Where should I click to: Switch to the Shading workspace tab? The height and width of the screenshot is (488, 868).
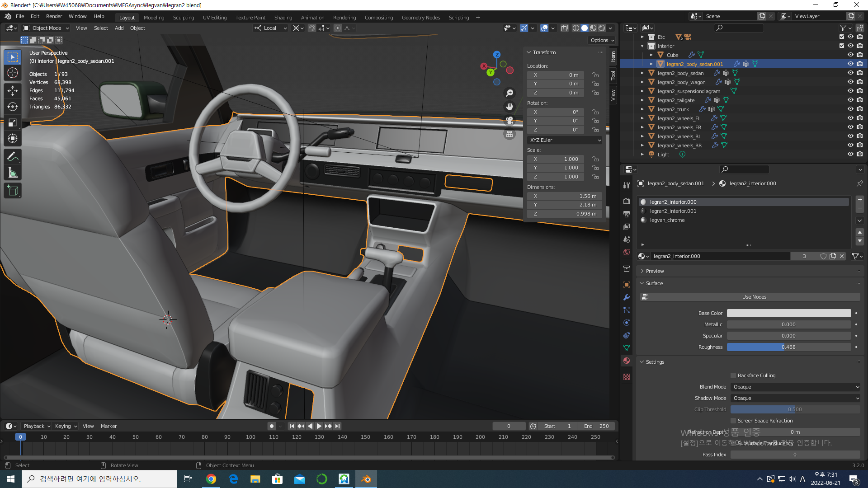[x=283, y=18]
